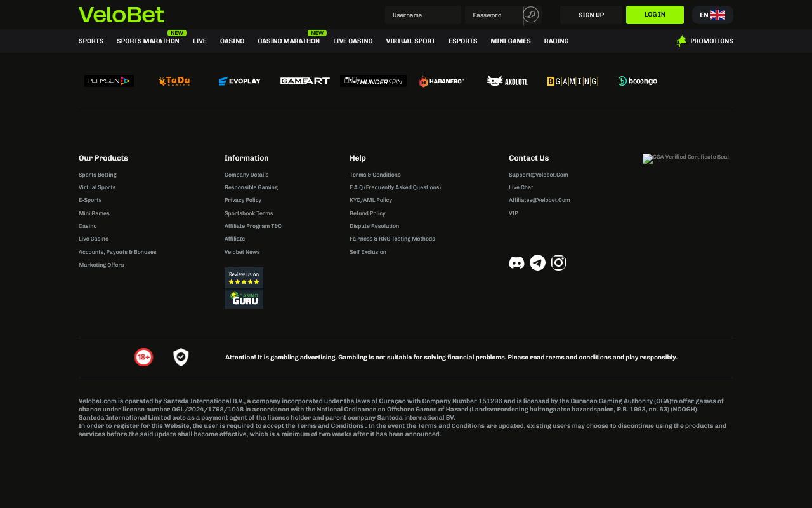This screenshot has height=508, width=812.
Task: Click the green LOG IN button
Action: 655,15
